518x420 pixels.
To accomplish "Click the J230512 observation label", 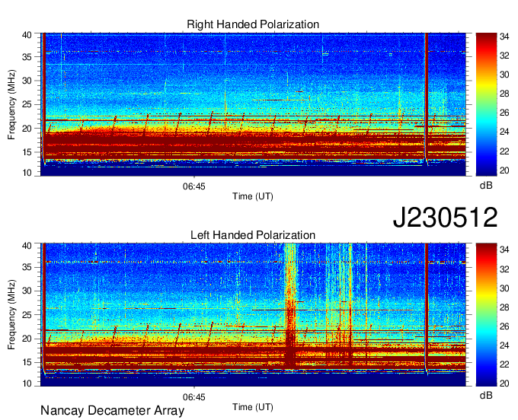I will pos(445,218).
